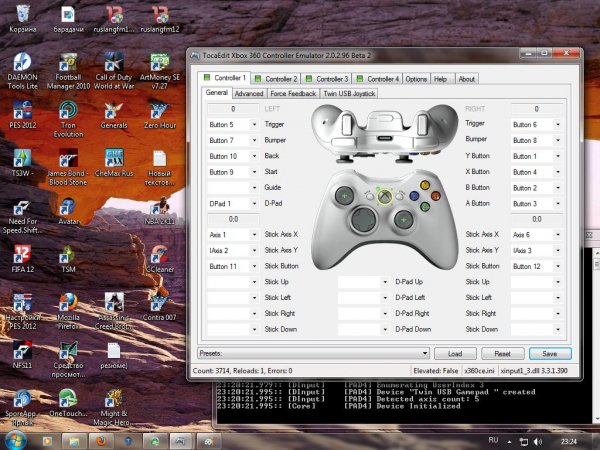Click the left stick on controller image

pos(344,196)
